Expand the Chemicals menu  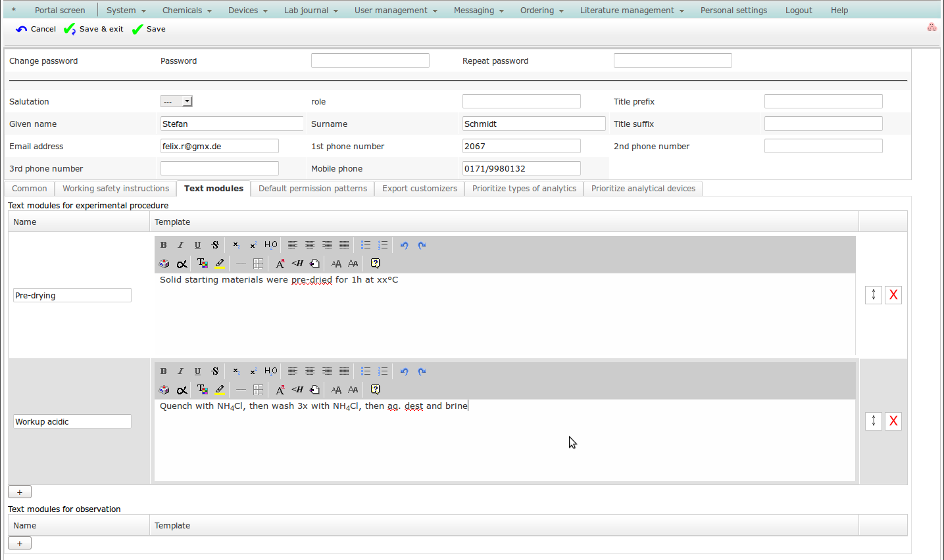(x=187, y=11)
